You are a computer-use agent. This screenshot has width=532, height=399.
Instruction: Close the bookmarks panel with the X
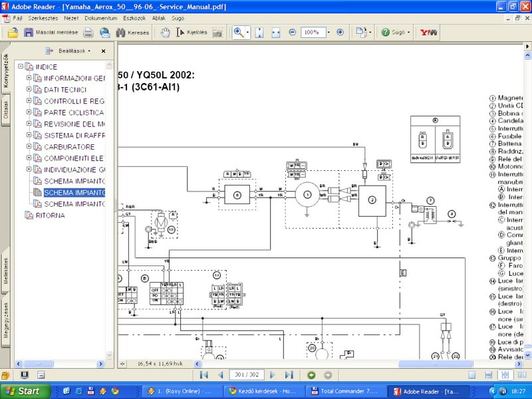click(x=103, y=51)
